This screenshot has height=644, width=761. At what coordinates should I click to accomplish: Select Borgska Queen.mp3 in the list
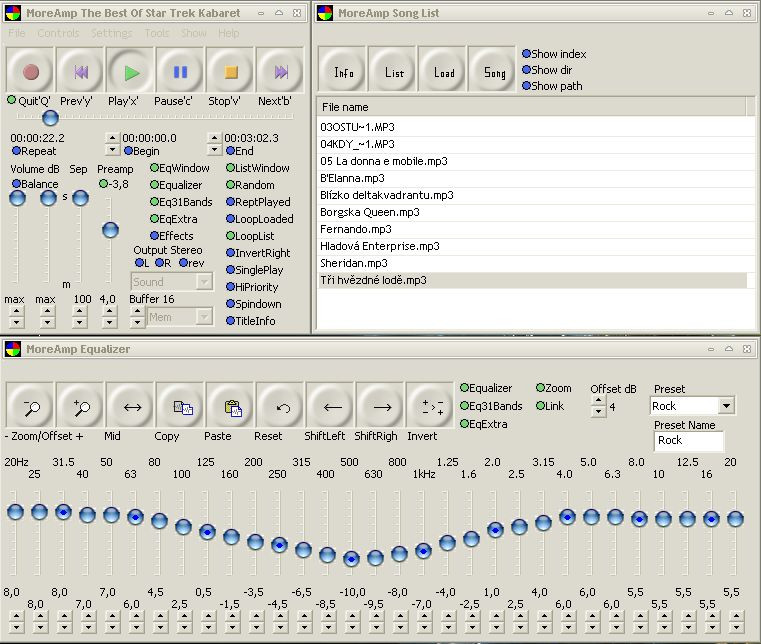pos(532,212)
